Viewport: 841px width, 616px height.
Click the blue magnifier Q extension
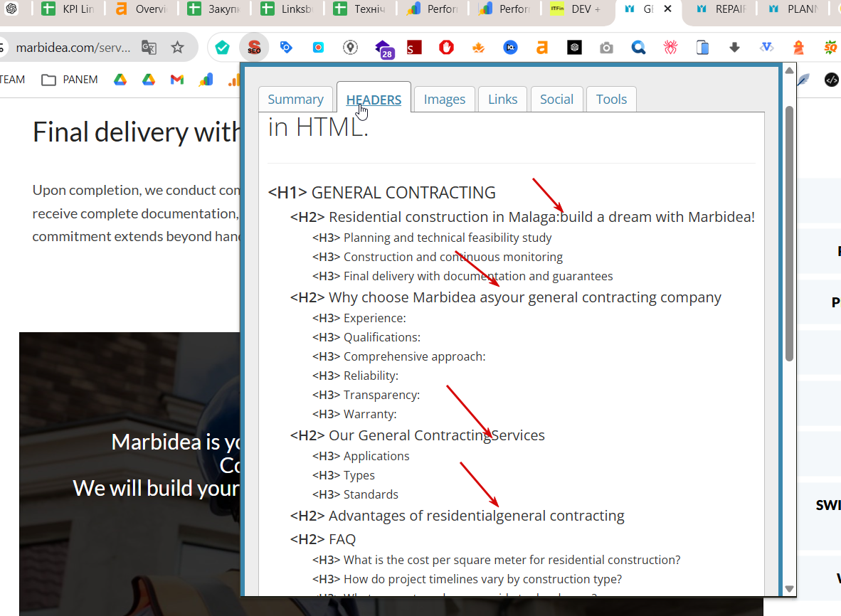pyautogui.click(x=638, y=48)
